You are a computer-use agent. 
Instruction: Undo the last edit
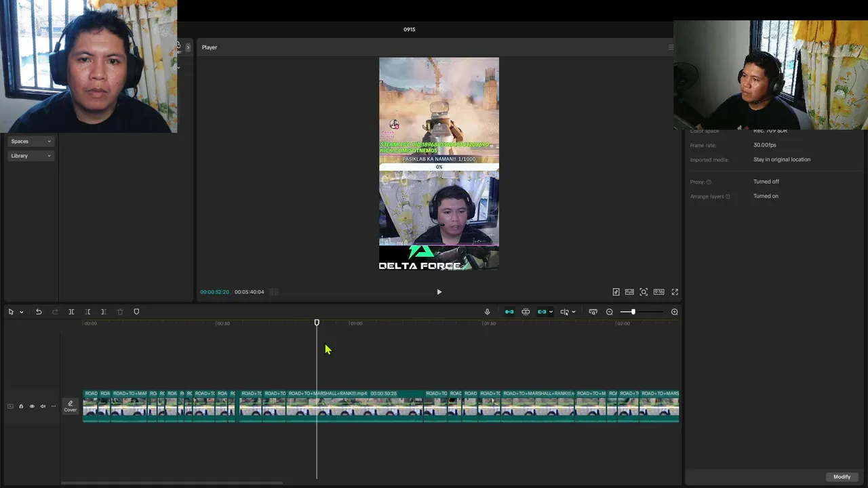coord(39,312)
